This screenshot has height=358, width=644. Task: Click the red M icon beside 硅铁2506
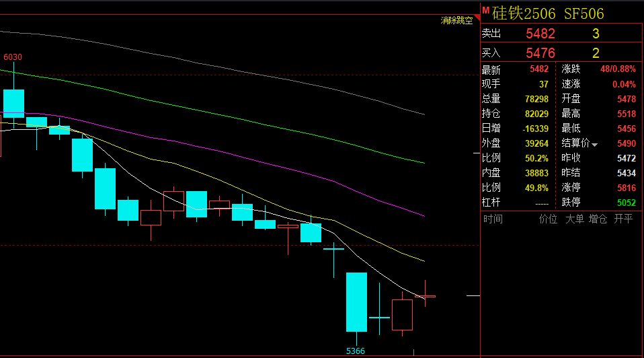pyautogui.click(x=485, y=11)
